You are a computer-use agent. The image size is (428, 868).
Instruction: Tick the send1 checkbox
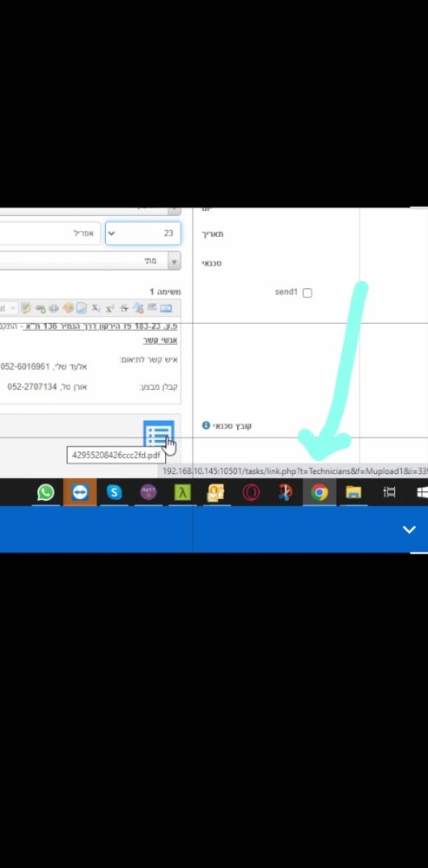coord(307,293)
